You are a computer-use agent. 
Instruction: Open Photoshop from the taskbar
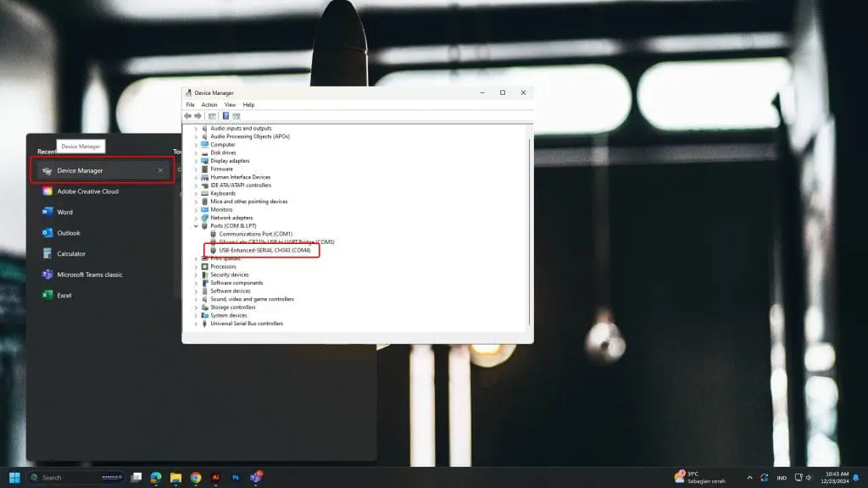(236, 478)
